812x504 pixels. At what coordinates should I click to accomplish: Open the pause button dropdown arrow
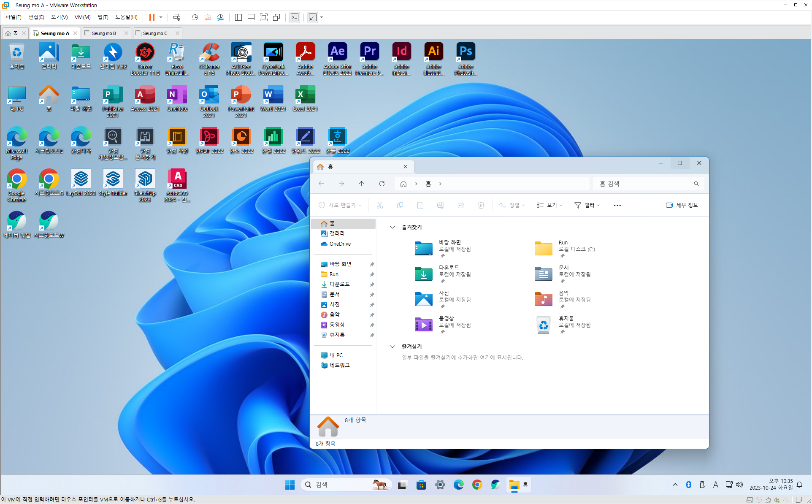pyautogui.click(x=161, y=17)
